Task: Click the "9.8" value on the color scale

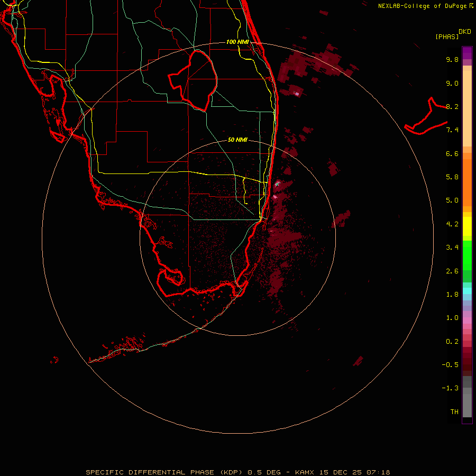Action: (452, 59)
